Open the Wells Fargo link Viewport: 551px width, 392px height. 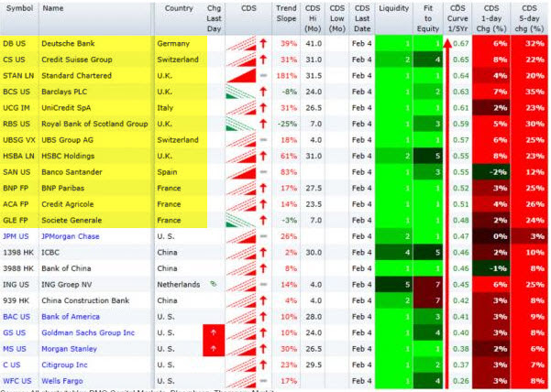61,381
